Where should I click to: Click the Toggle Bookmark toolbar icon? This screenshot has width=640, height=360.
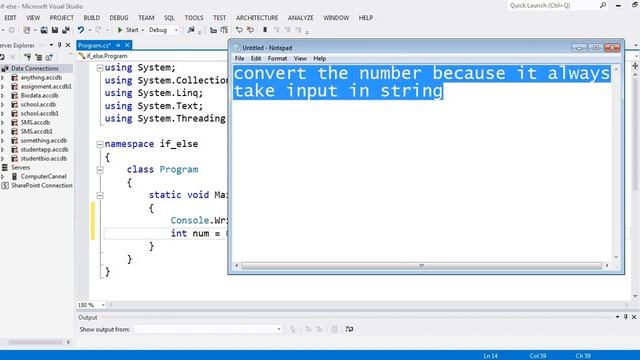(x=265, y=30)
